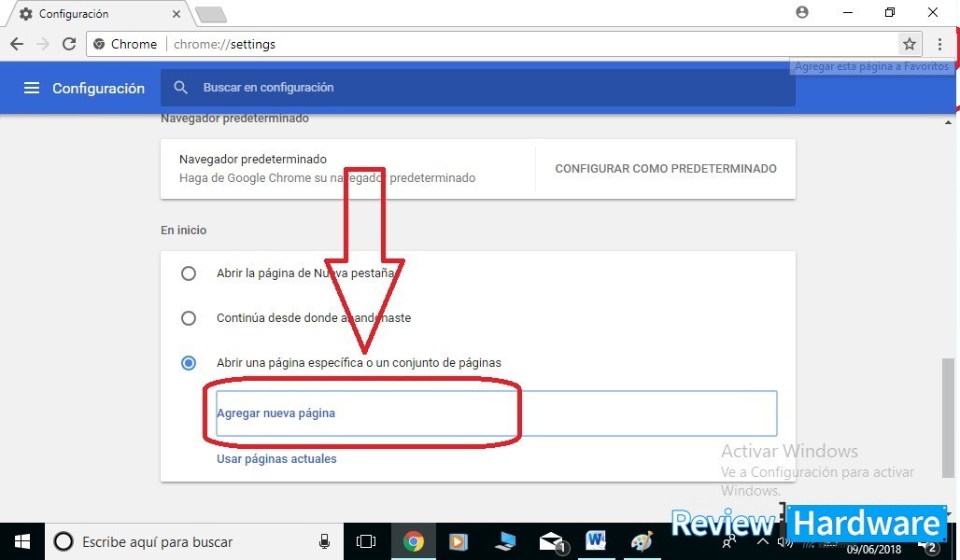Click the Chrome icon in the taskbar
Viewport: 960px width, 560px height.
414,541
